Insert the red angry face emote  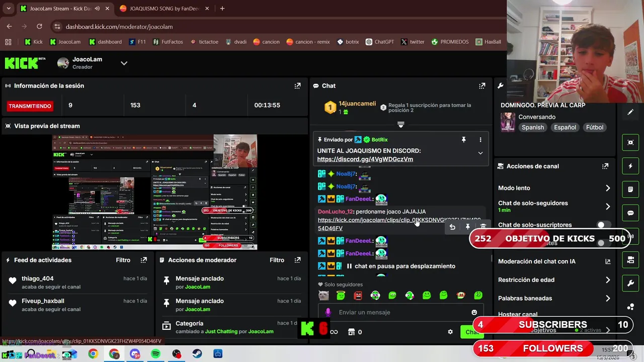358,296
